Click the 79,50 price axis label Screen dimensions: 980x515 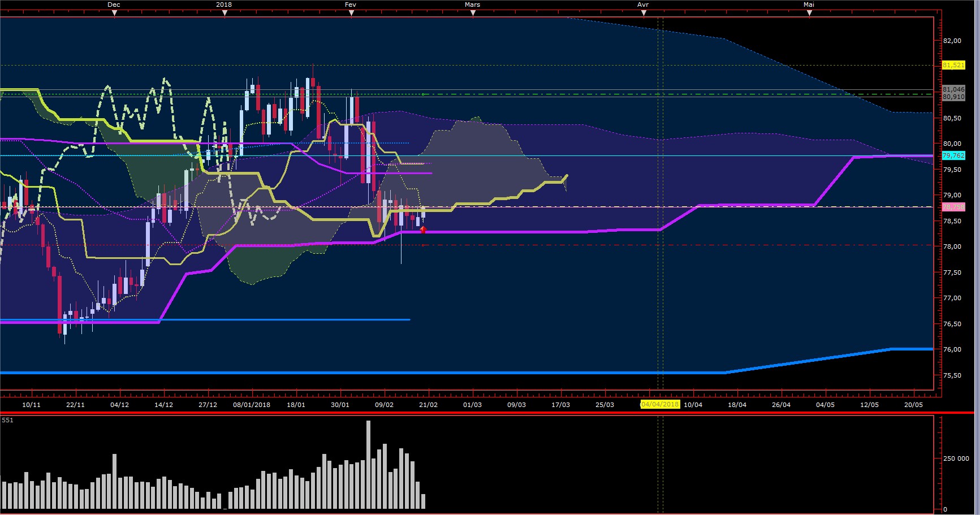coord(952,170)
